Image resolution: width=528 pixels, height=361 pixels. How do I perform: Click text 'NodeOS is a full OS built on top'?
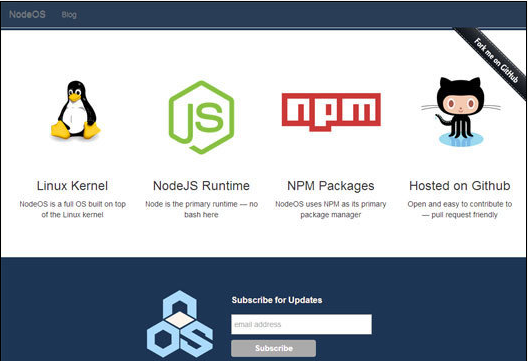click(x=72, y=204)
